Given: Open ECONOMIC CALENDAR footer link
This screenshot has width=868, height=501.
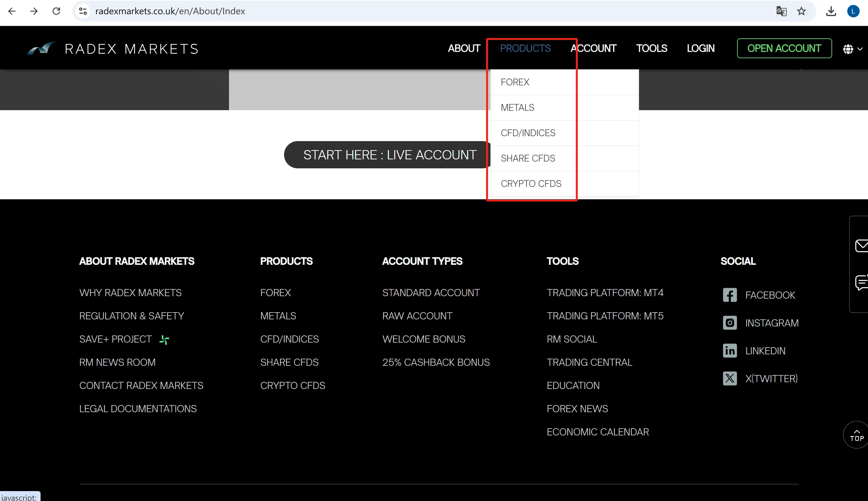Looking at the screenshot, I should (598, 432).
